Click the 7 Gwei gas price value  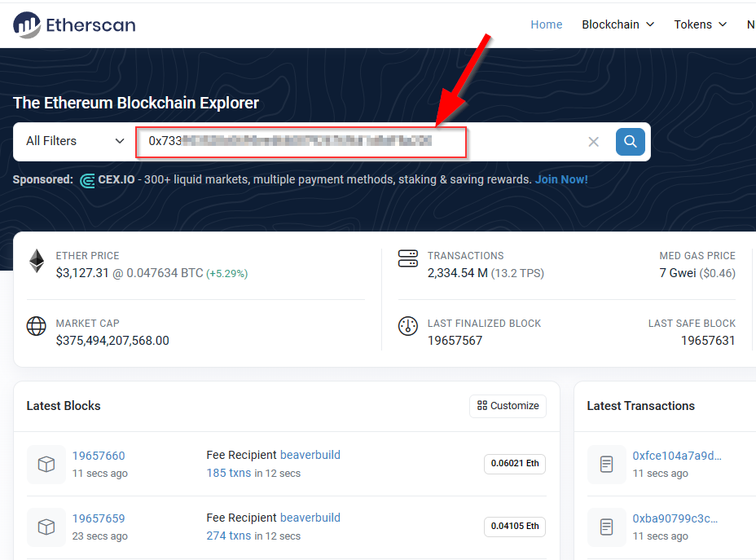tap(678, 273)
